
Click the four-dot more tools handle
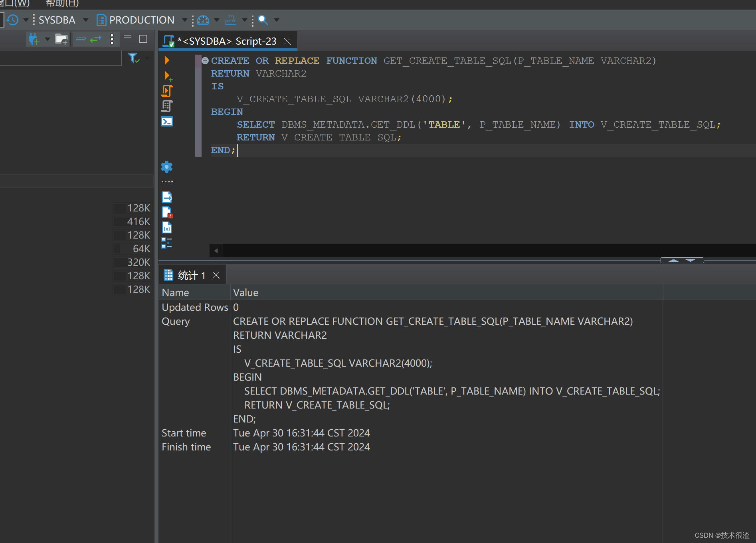(167, 182)
